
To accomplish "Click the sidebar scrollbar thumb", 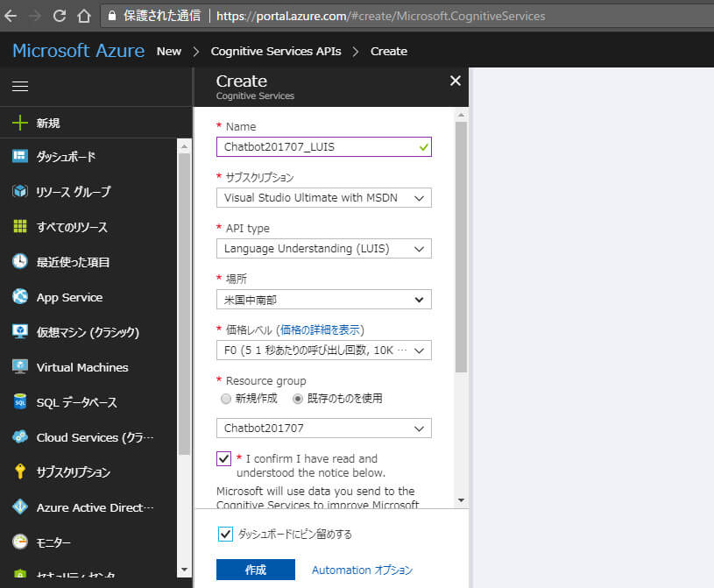I will pyautogui.click(x=185, y=304).
